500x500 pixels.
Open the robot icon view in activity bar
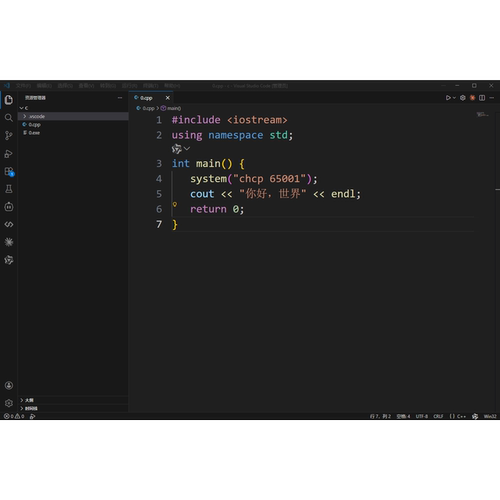click(x=9, y=207)
